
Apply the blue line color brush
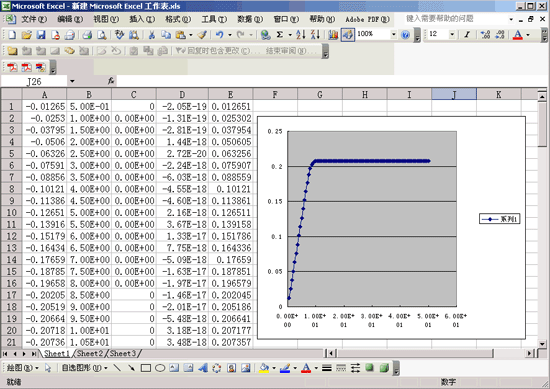[x=285, y=368]
